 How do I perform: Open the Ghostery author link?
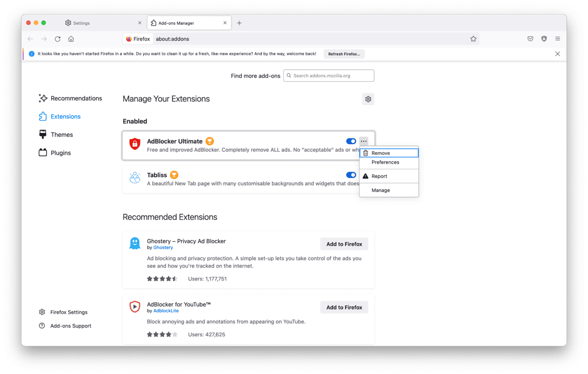(x=163, y=248)
